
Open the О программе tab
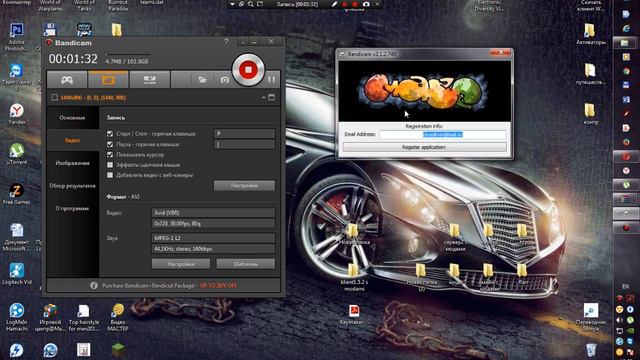point(73,209)
